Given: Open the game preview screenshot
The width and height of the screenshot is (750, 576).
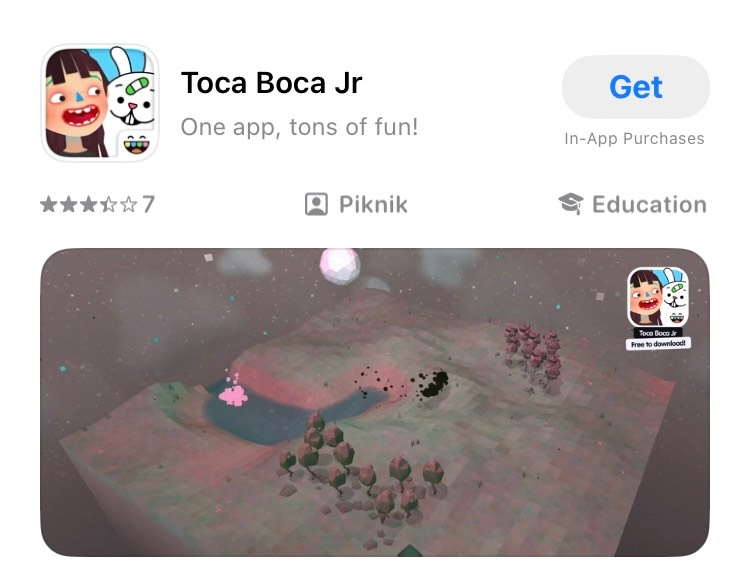Looking at the screenshot, I should 375,402.
